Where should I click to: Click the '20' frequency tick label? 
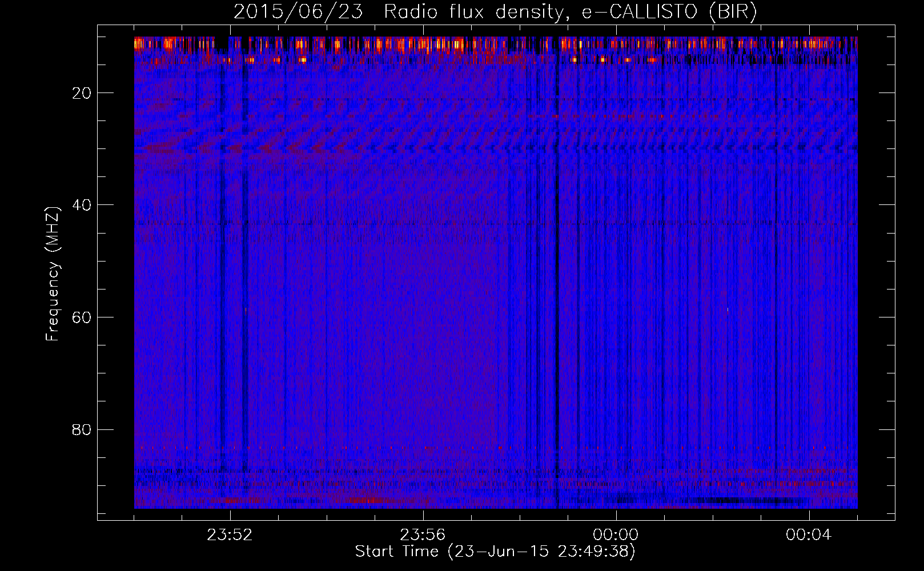point(82,93)
